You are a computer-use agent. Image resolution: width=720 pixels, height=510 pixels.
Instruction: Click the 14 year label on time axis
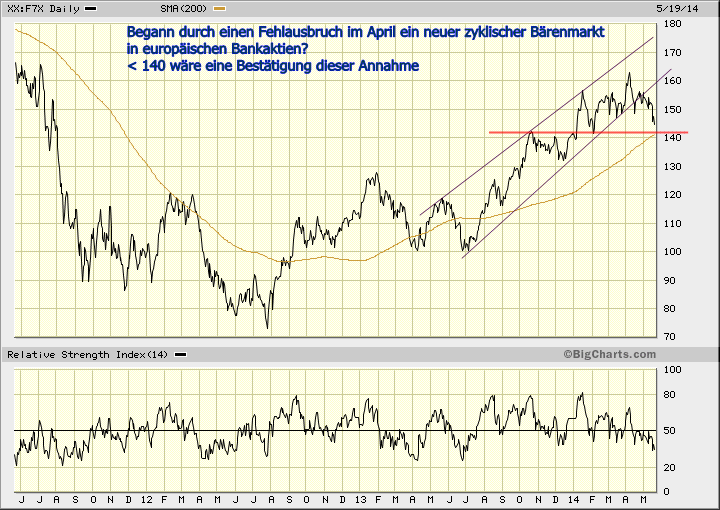pyautogui.click(x=574, y=499)
